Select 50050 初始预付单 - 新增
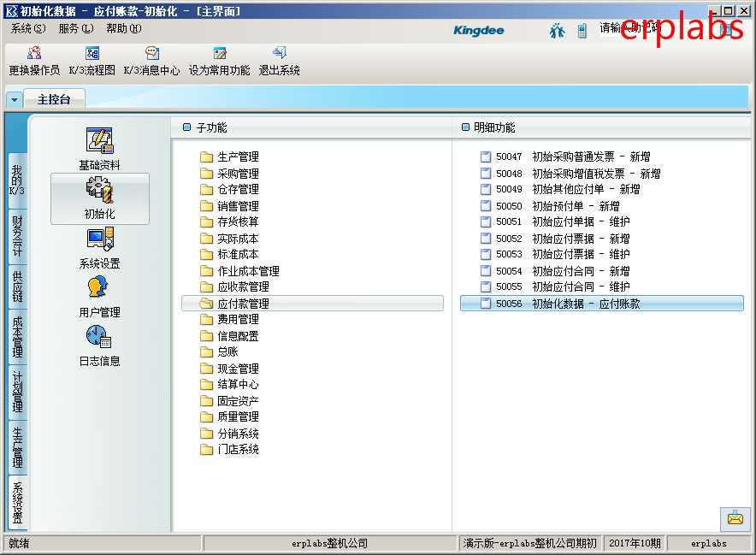Image resolution: width=756 pixels, height=555 pixels. pyautogui.click(x=550, y=206)
